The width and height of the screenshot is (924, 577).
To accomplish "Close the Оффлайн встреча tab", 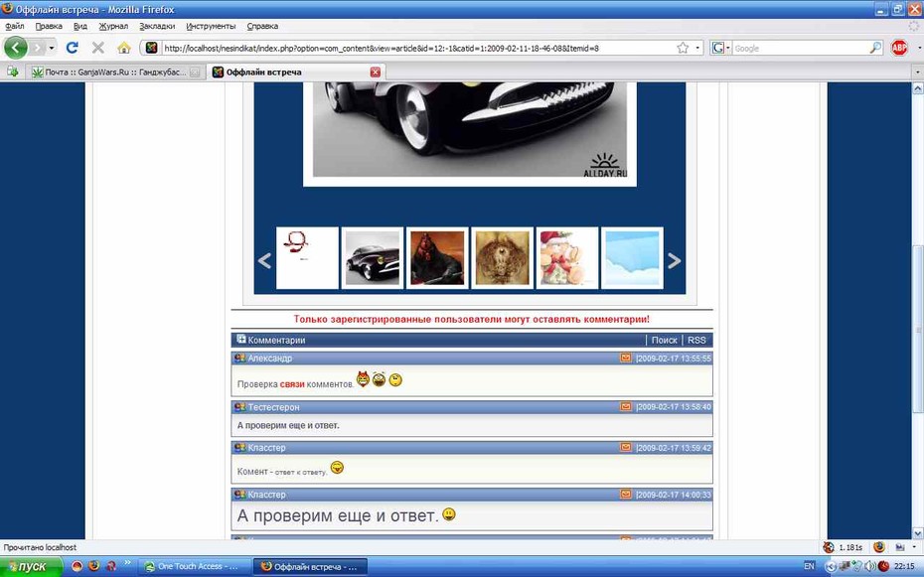I will tap(375, 72).
